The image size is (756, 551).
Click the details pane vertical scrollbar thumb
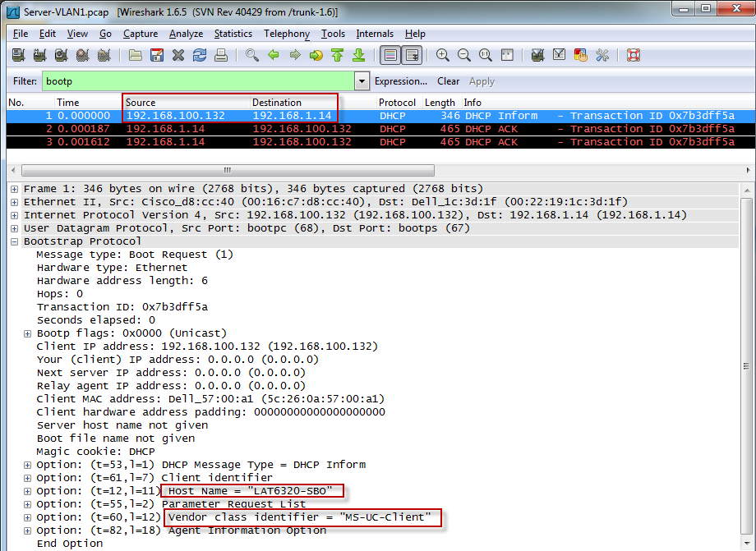pos(746,366)
